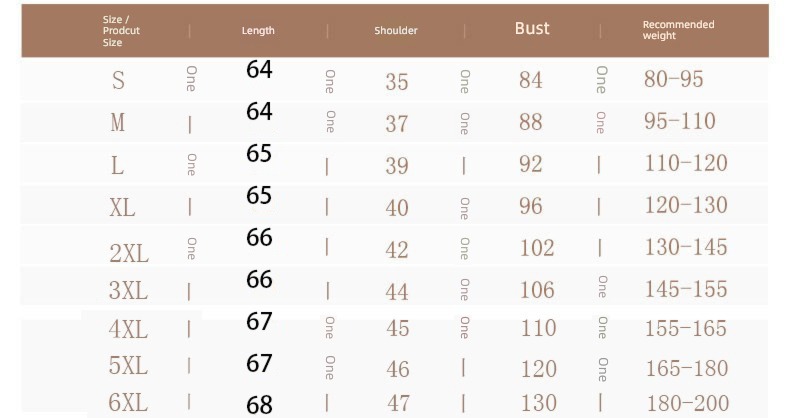Click the 180-200 recommended weight value
This screenshot has height=418, width=790.
(688, 403)
